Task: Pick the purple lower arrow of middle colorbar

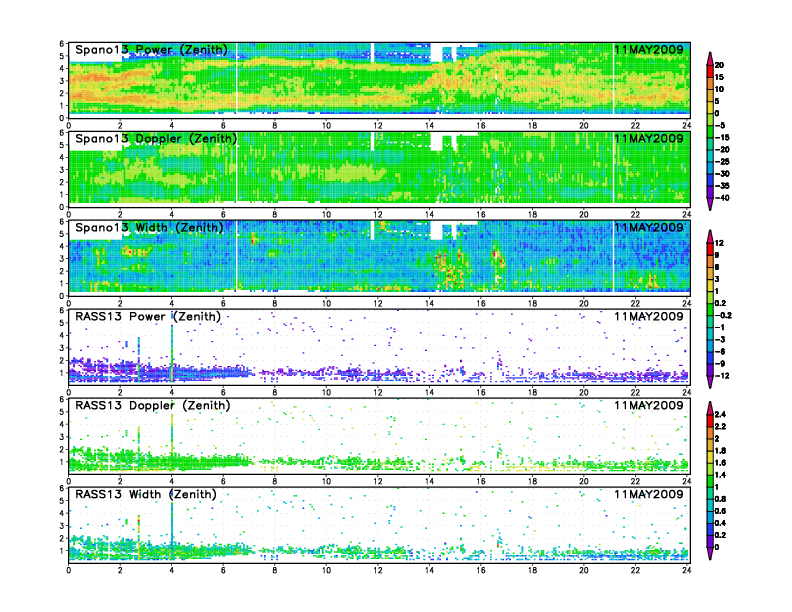Action: point(710,382)
